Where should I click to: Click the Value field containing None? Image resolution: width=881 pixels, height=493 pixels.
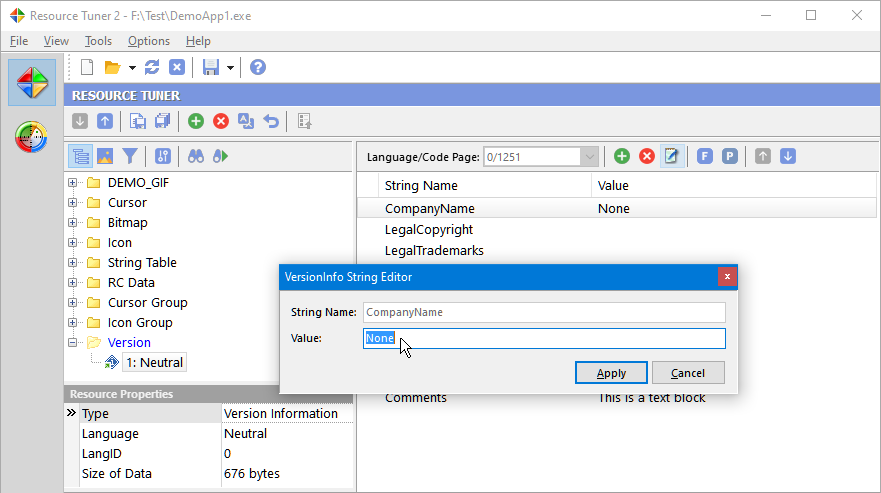tap(544, 338)
